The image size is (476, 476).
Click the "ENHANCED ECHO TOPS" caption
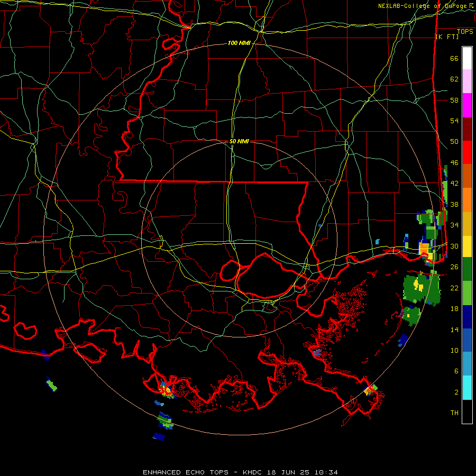tap(186, 472)
